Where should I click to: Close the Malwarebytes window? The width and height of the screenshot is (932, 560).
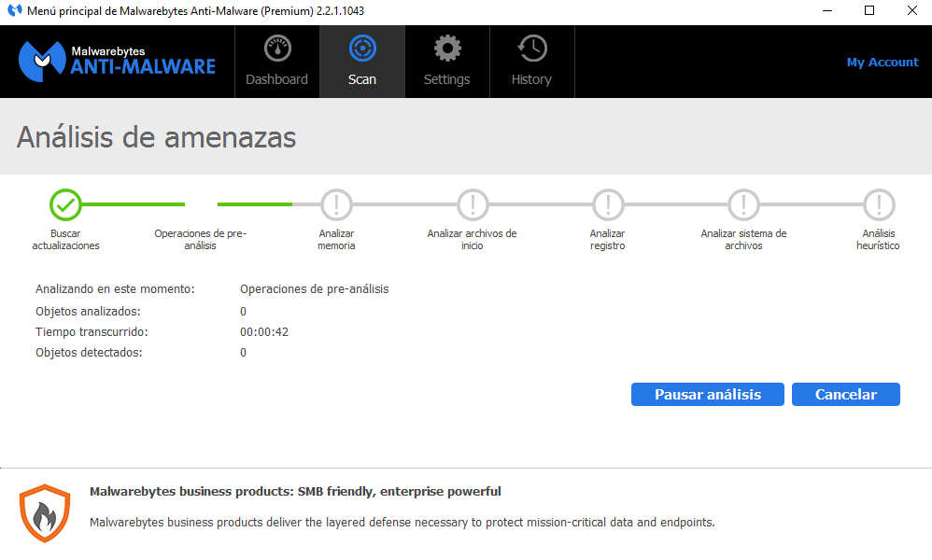[x=911, y=10]
